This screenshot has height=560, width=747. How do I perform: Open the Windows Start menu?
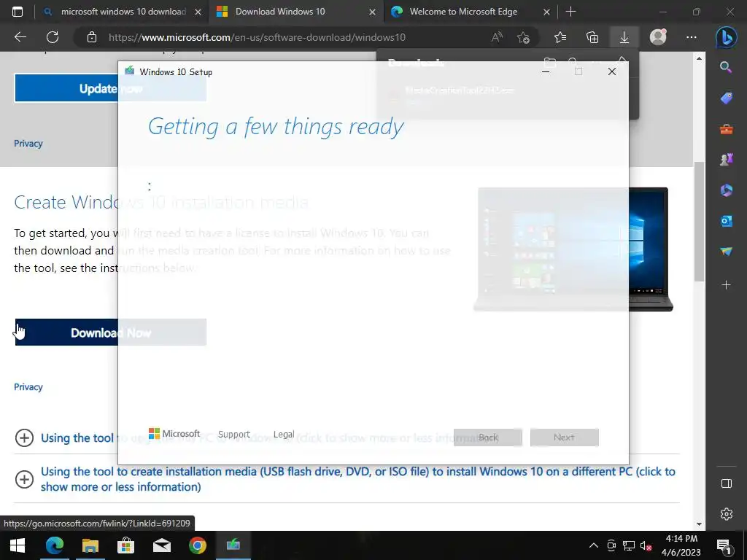tap(18, 545)
